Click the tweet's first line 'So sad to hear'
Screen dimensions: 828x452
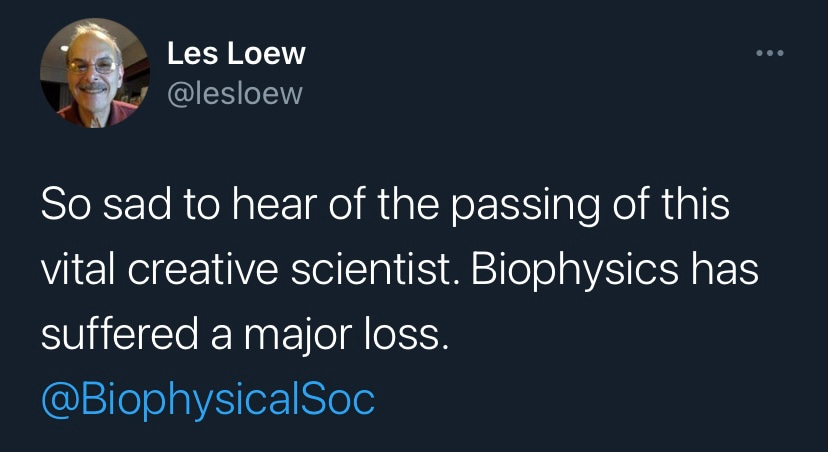coord(385,208)
